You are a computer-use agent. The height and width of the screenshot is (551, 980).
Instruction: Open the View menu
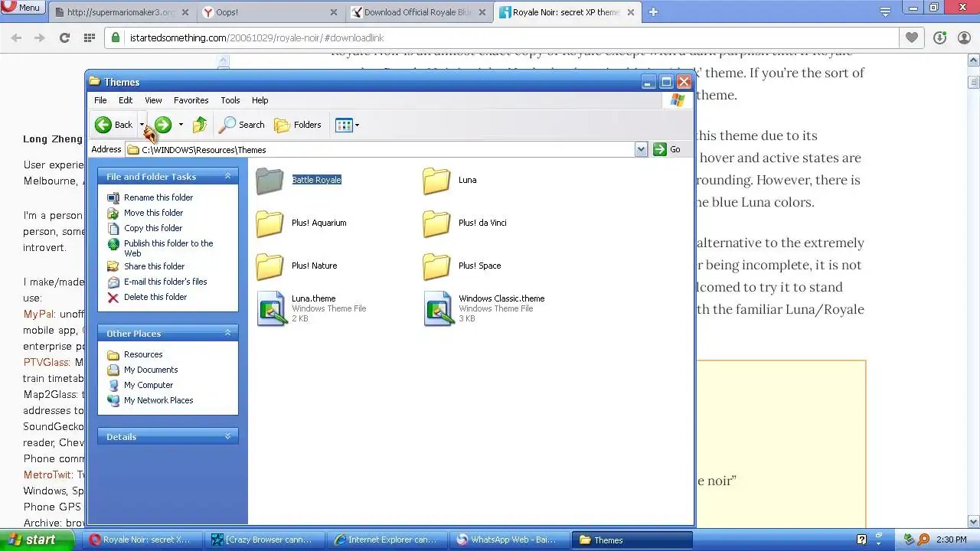[x=153, y=100]
